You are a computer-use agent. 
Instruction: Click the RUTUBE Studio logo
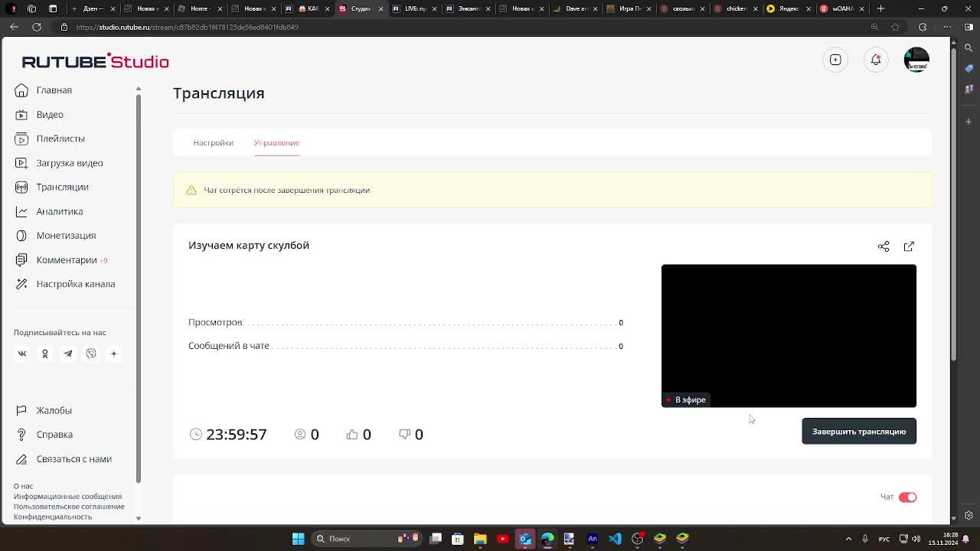[95, 61]
